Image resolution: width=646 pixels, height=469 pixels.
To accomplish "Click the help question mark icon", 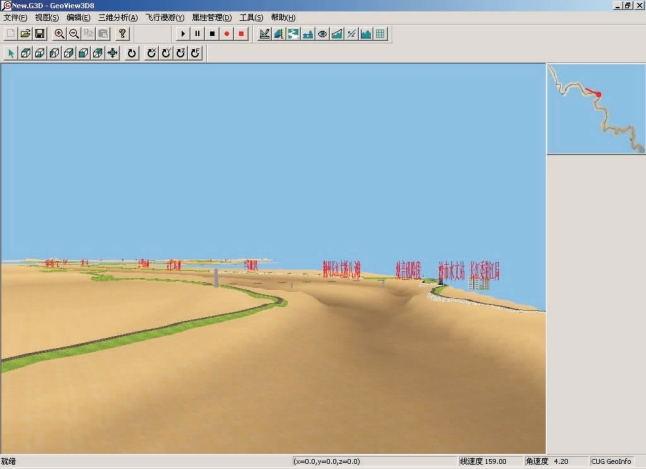I will [122, 34].
